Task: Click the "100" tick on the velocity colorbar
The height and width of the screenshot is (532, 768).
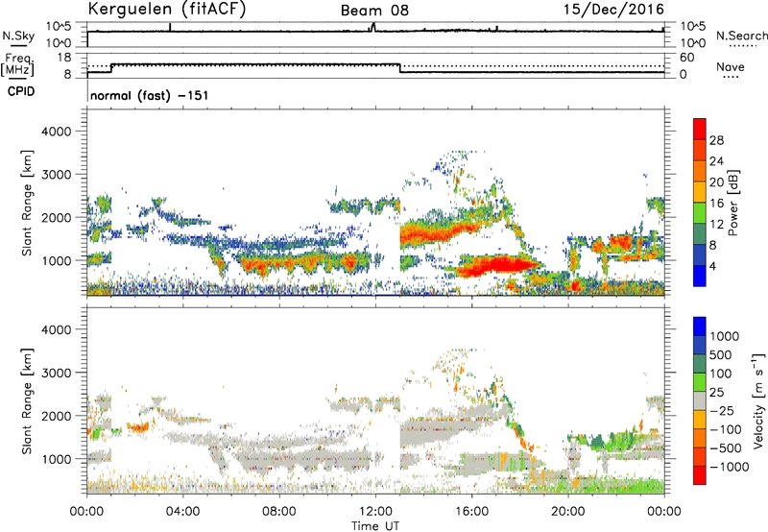Action: tap(721, 374)
